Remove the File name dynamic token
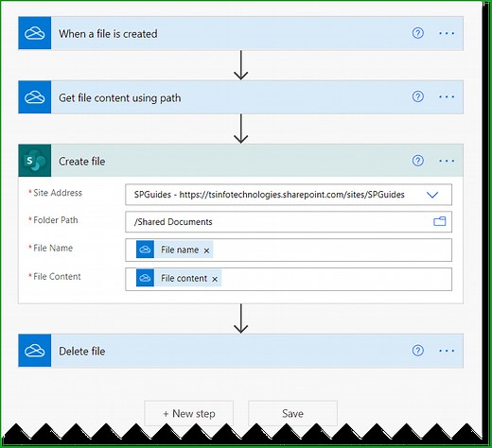The height and width of the screenshot is (448, 492). 206,250
